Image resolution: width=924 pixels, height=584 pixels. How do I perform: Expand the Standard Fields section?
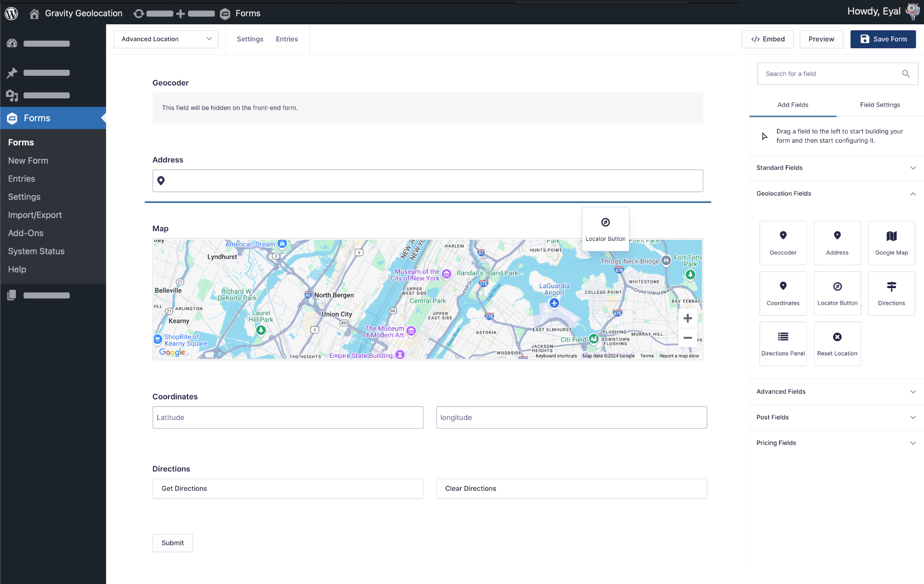pyautogui.click(x=837, y=167)
